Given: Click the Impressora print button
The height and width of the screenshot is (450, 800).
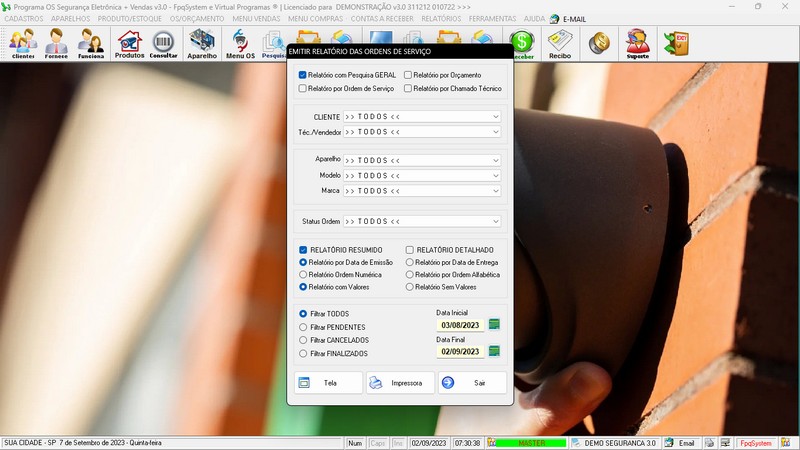Looking at the screenshot, I should click(x=400, y=383).
